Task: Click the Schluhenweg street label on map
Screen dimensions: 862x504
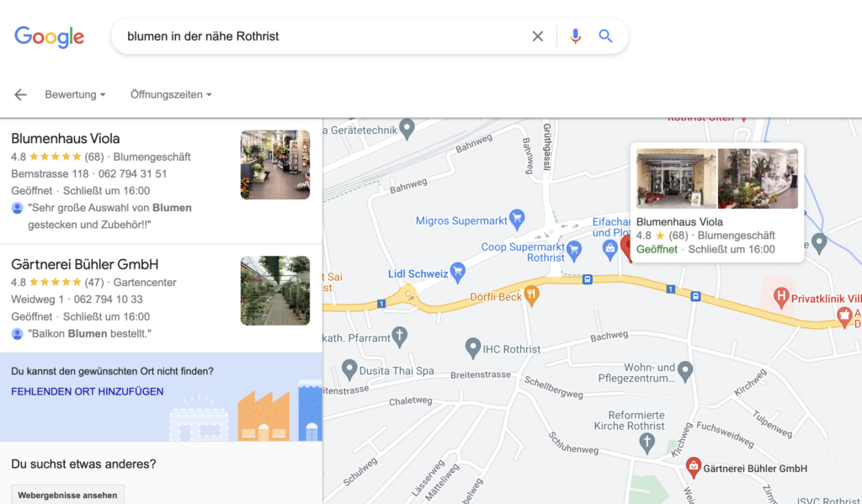Action: tap(573, 443)
